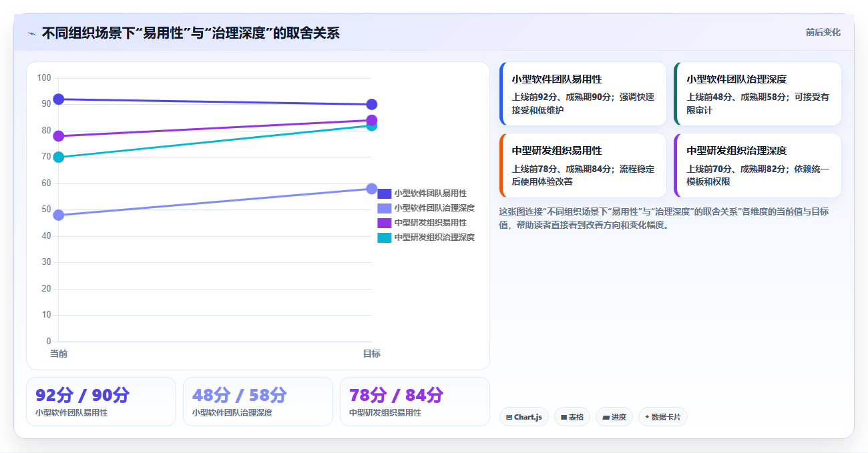868x453 pixels.
Task: Click the chart title heading text
Action: click(x=191, y=33)
